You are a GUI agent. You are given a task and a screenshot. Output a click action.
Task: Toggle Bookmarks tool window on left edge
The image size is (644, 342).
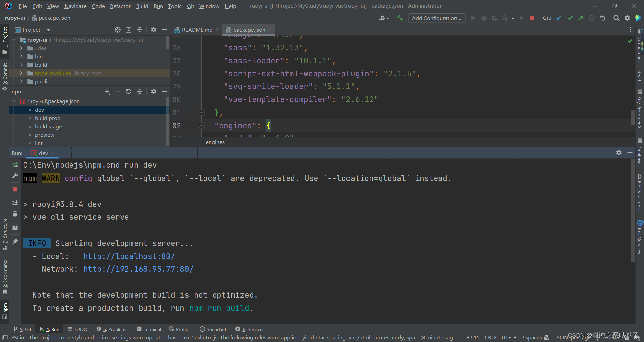click(x=5, y=277)
